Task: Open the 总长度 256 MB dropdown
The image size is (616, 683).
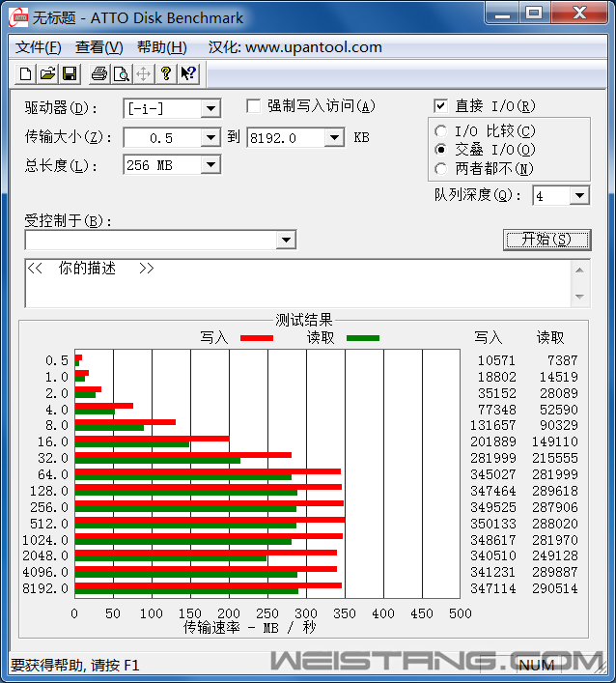Action: (x=211, y=165)
